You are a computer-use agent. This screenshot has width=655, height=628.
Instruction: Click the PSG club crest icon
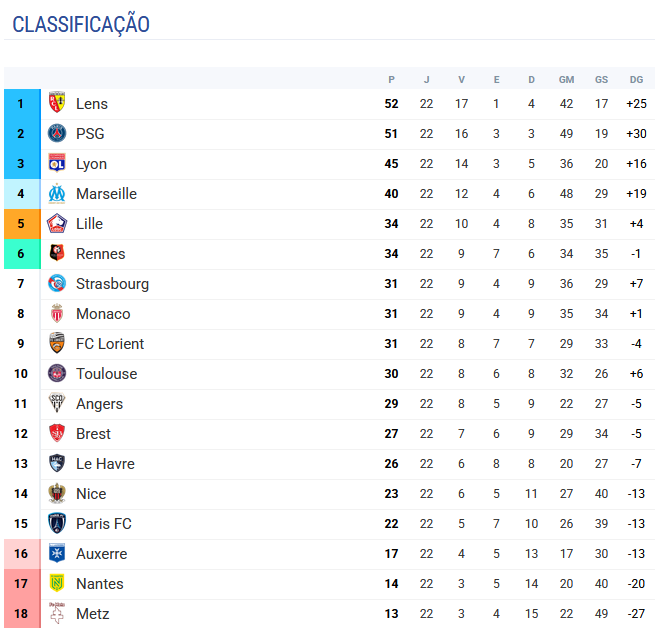tap(57, 133)
